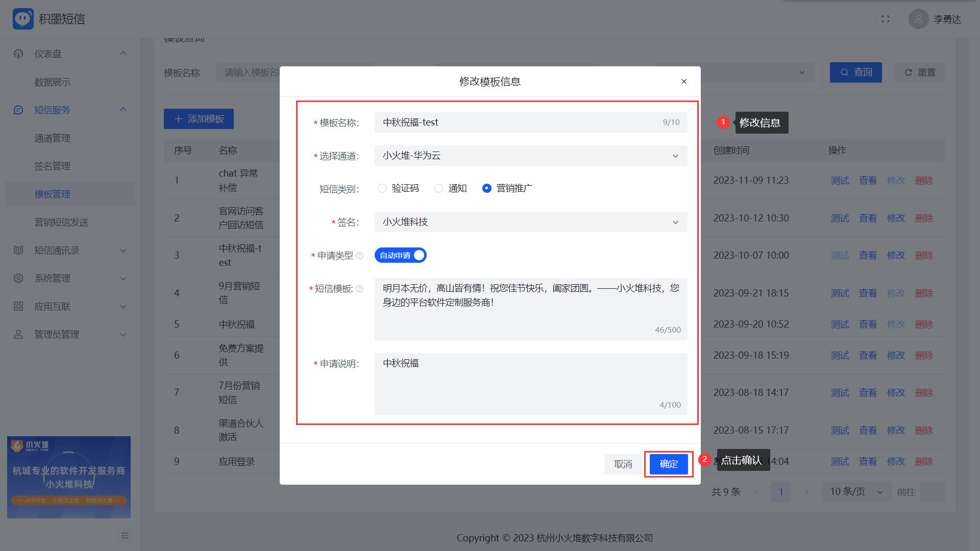Viewport: 980px width, 551px height.
Task: Open the 选择通道 dropdown
Action: point(530,156)
